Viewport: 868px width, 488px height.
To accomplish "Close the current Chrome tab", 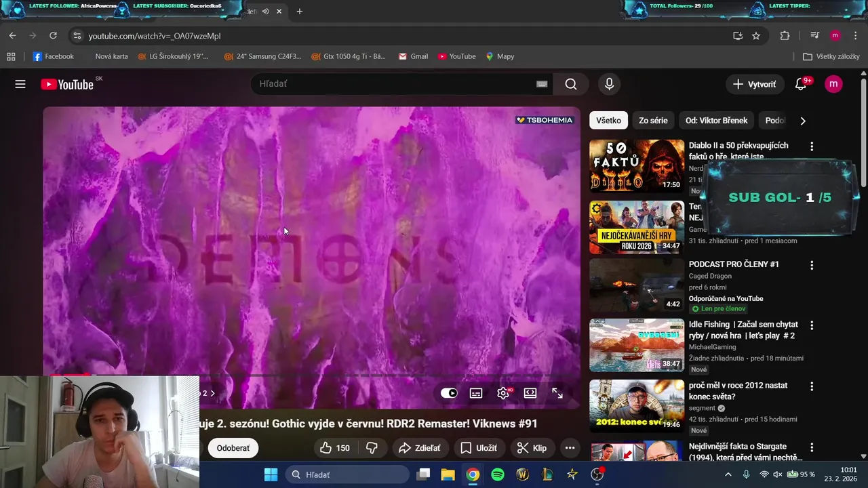I will pos(279,12).
